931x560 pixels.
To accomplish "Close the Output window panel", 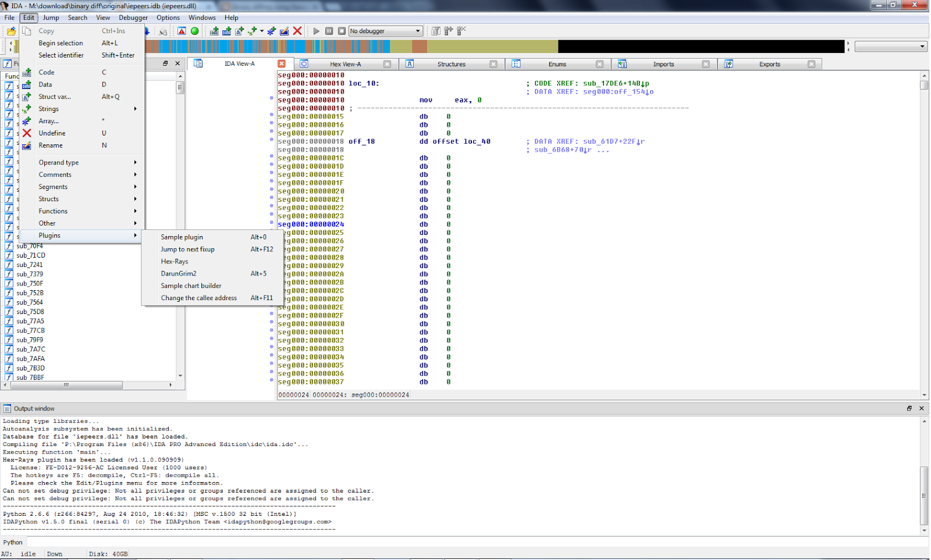I will pyautogui.click(x=922, y=408).
